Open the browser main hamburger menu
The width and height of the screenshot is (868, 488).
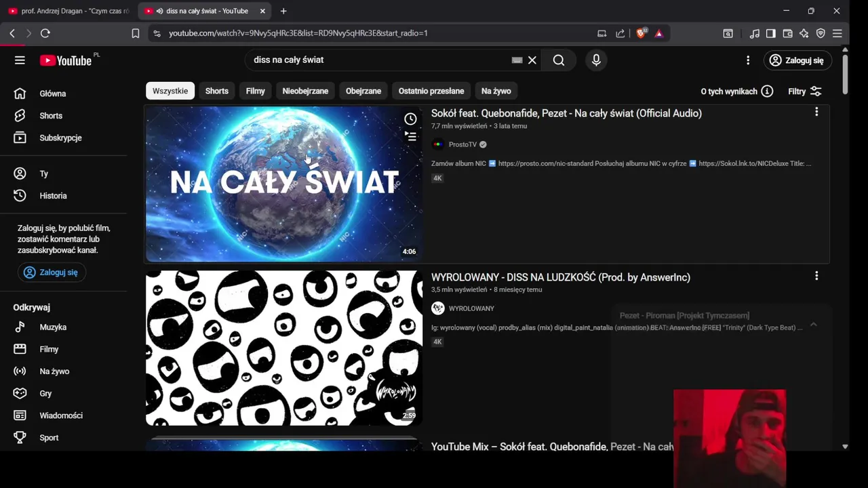click(837, 33)
